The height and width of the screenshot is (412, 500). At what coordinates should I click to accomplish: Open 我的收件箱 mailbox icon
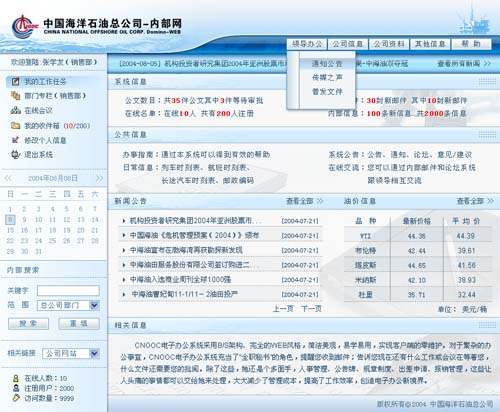click(x=16, y=126)
